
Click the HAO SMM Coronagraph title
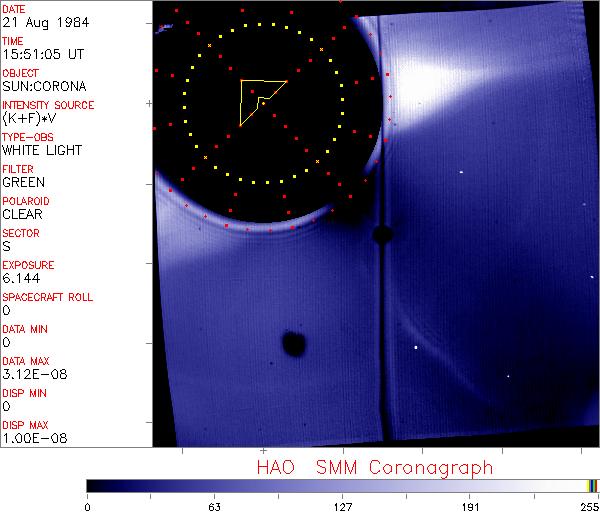pyautogui.click(x=374, y=468)
